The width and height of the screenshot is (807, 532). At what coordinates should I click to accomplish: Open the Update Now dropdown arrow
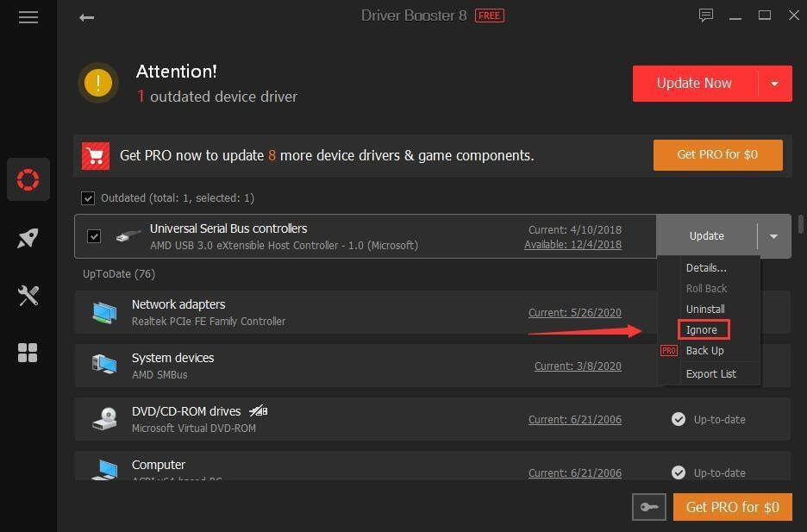[774, 83]
